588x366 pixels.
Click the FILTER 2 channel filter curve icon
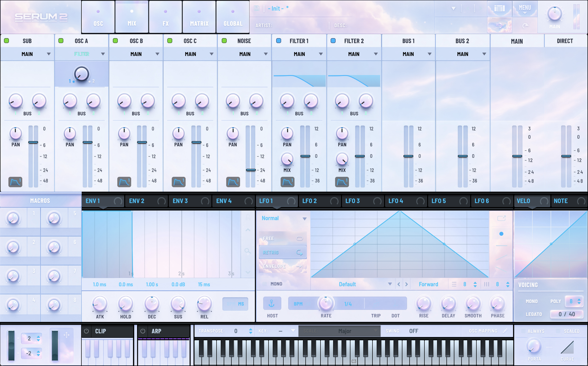pyautogui.click(x=342, y=182)
